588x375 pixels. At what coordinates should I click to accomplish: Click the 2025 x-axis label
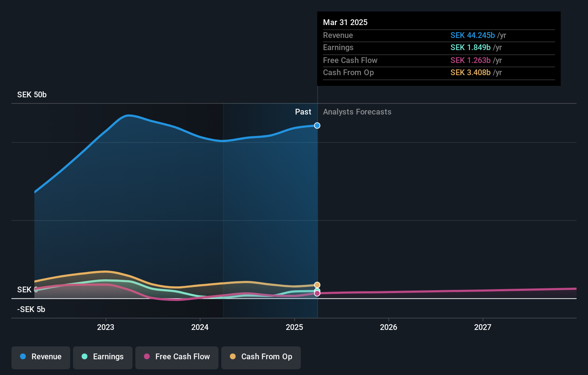click(294, 327)
